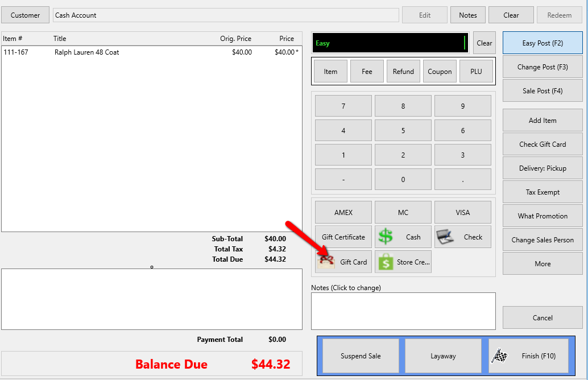Click the Check payment icon
The width and height of the screenshot is (588, 380).
click(x=445, y=237)
